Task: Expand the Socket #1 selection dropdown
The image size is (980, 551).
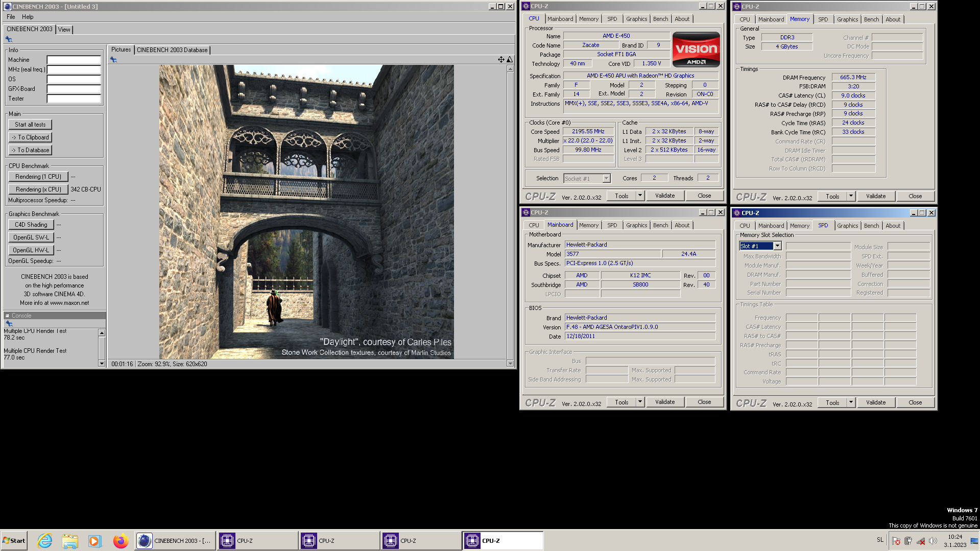Action: coord(606,178)
